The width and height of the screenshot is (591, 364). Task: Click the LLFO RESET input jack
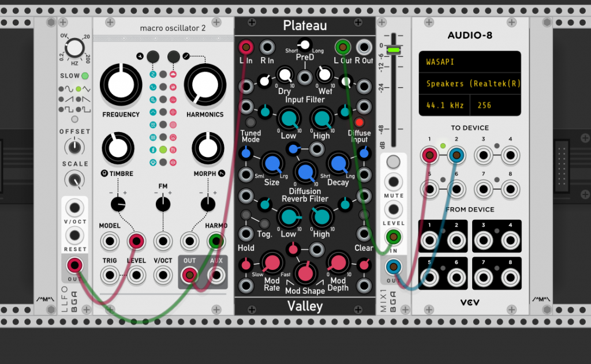click(74, 235)
